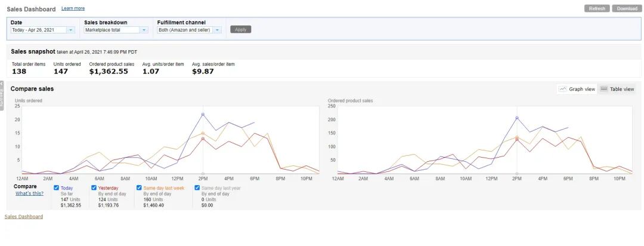Image resolution: width=644 pixels, height=246 pixels.
Task: Expand the collapsed Reports side panel
Action: 2,96
